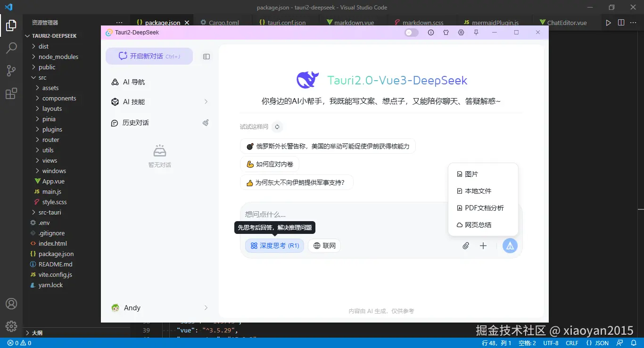The image size is (644, 348).
Task: Pin the Tauri2-DeepSeek window with pin icon
Action: (x=477, y=32)
